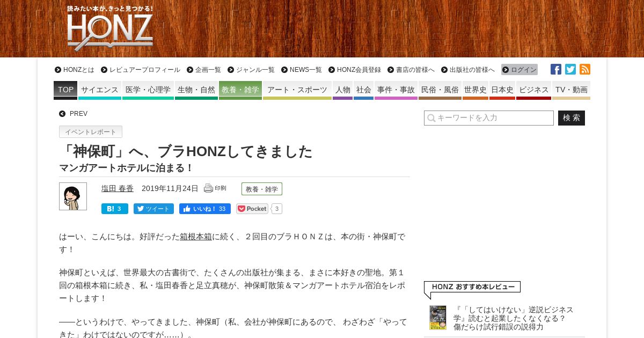Click the イベントレポート category tag

pyautogui.click(x=91, y=132)
